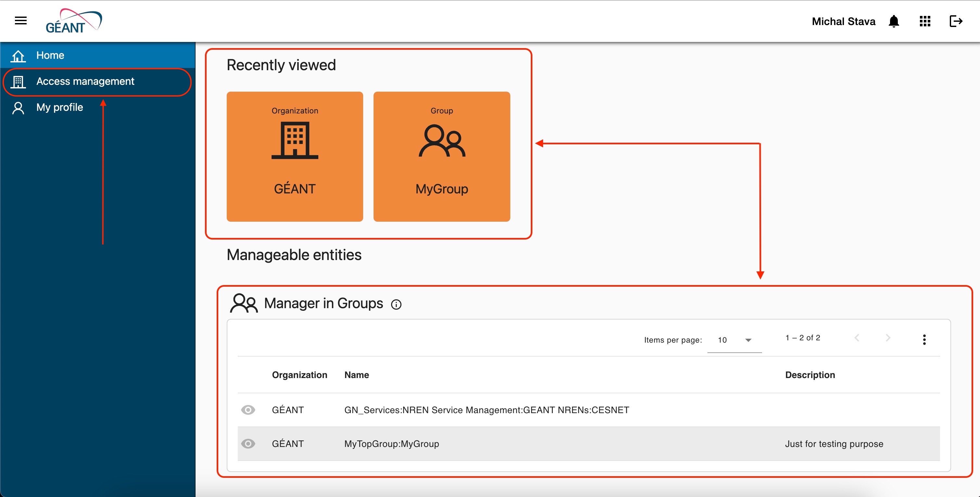This screenshot has height=497, width=980.
Task: Select Home in the sidebar
Action: (97, 55)
